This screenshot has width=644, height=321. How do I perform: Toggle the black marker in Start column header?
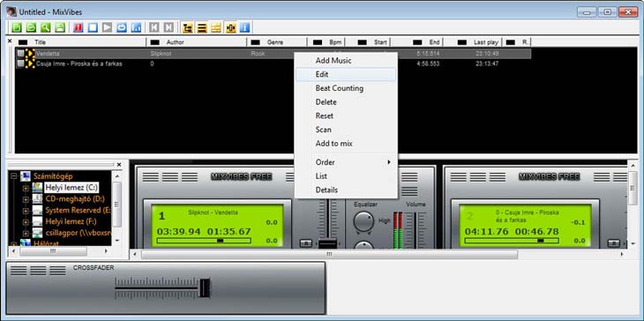coord(363,42)
